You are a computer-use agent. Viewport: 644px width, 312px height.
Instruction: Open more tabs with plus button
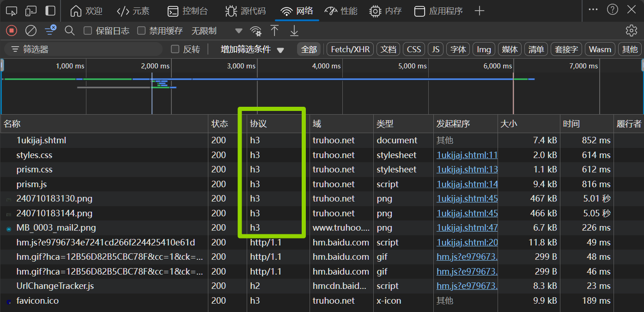(x=480, y=11)
